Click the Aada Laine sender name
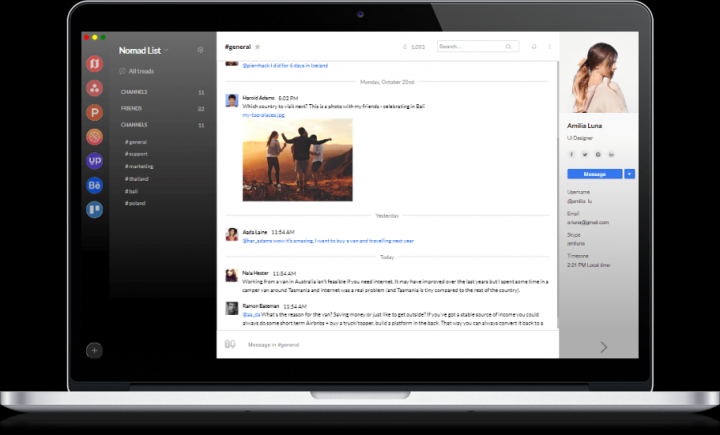Screen dimensions: 720x435 254,232
